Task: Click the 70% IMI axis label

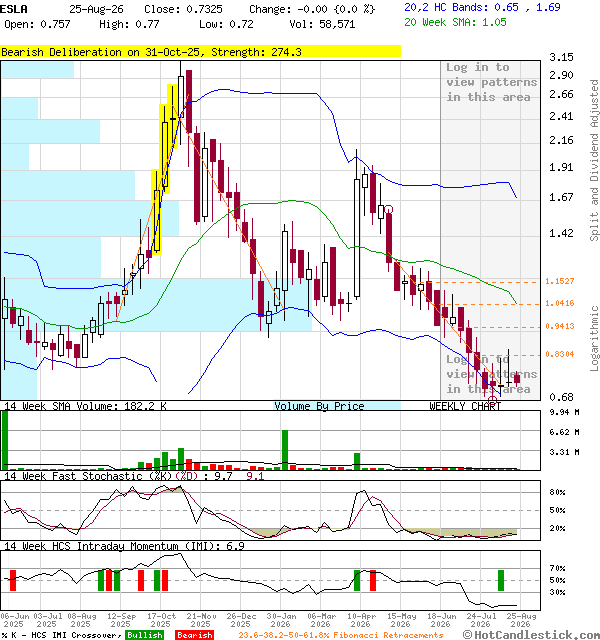Action: (557, 568)
